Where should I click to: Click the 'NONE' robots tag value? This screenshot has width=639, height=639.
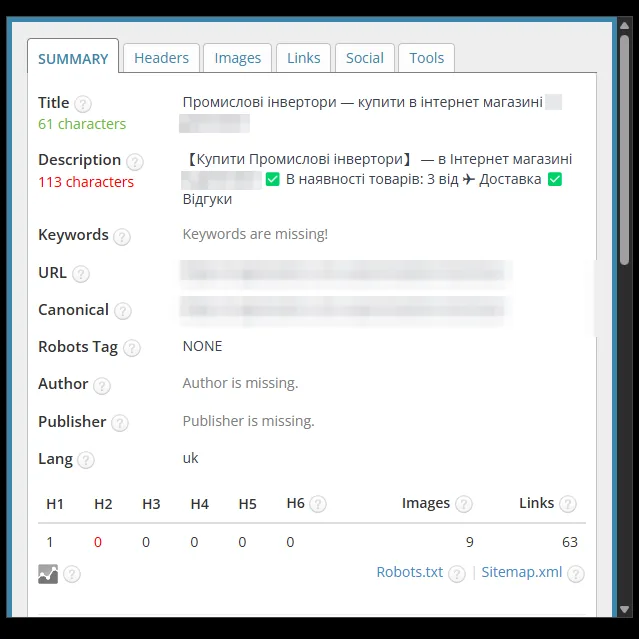[203, 346]
